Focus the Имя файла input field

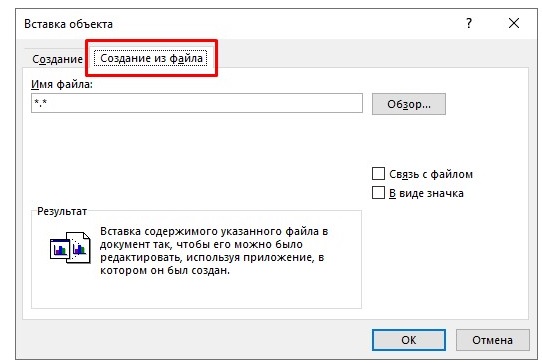pos(197,103)
